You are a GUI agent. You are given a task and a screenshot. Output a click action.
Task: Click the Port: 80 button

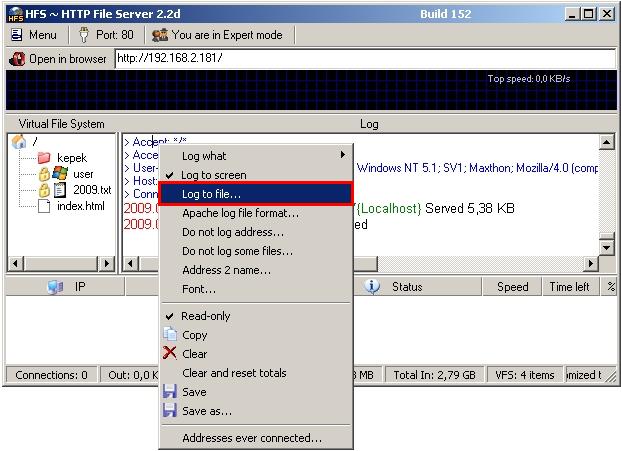click(106, 35)
